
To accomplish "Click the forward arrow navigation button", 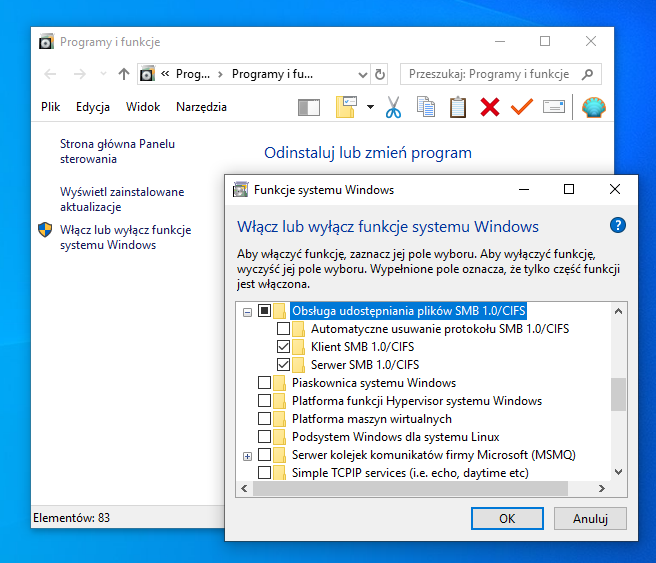I will 79,74.
